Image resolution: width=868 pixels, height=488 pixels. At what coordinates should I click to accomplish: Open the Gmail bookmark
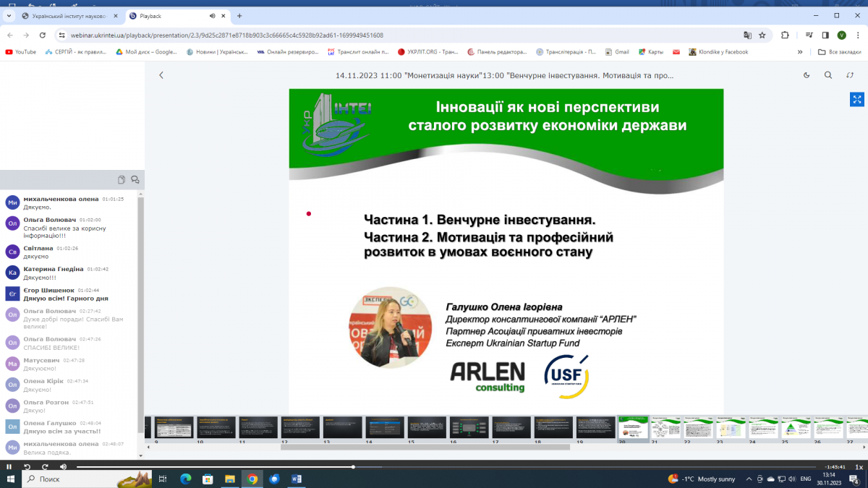point(617,52)
